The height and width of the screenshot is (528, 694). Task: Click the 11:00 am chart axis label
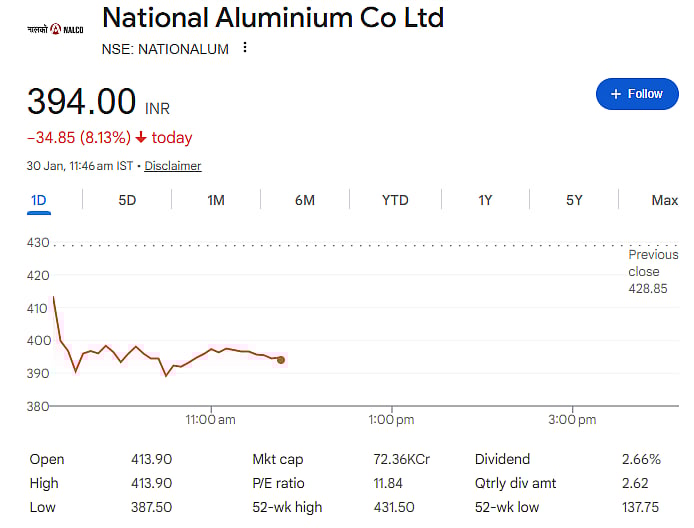[x=210, y=420]
